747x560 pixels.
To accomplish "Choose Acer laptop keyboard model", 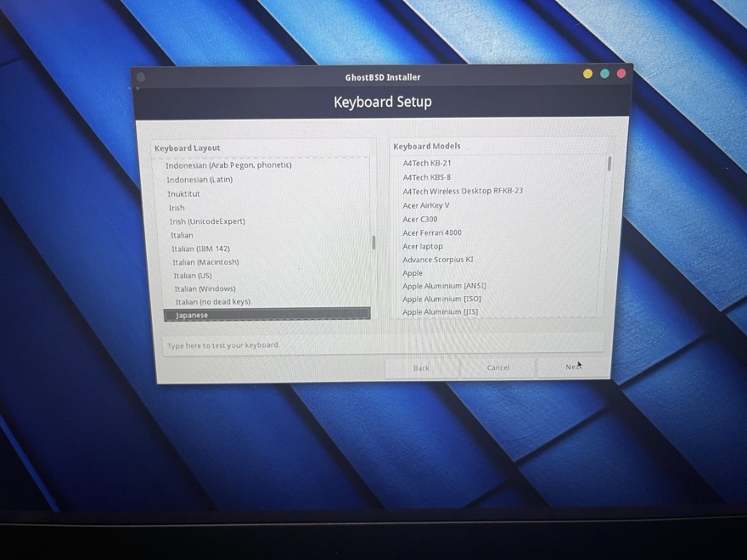I will tap(422, 246).
